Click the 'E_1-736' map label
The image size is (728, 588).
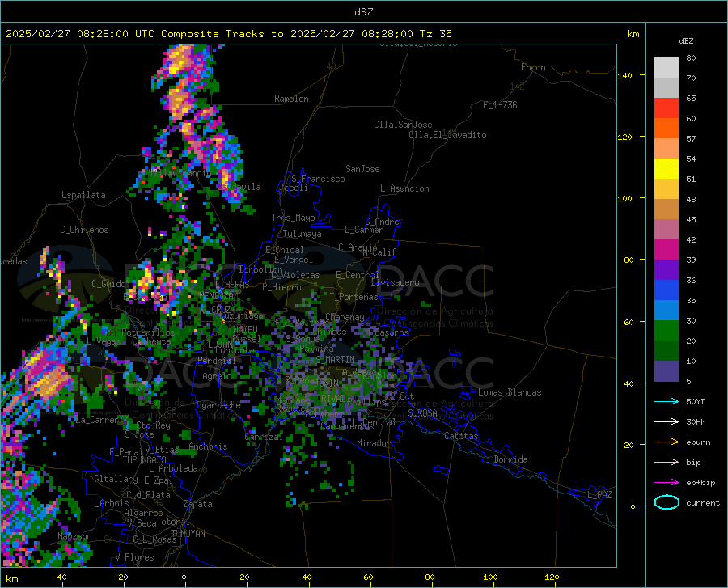[500, 105]
